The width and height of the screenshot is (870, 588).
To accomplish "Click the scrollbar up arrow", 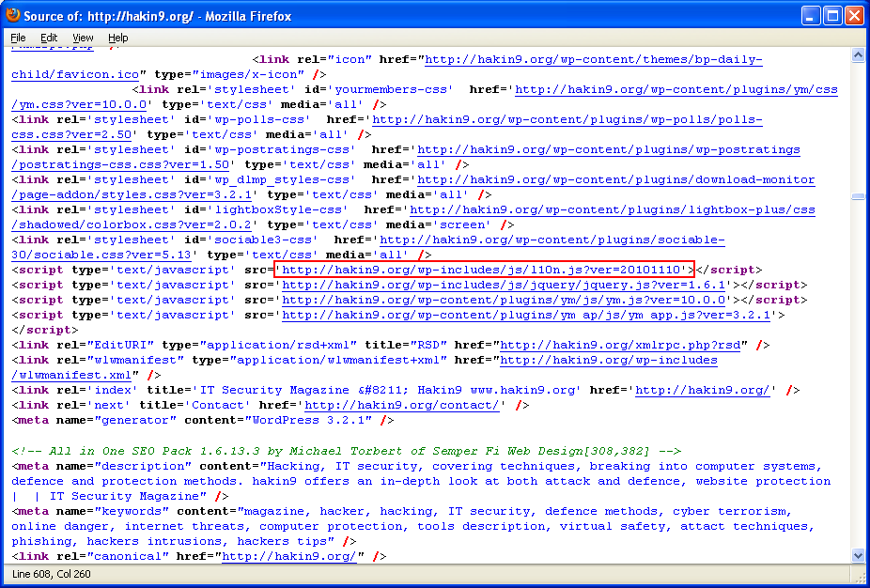I will (857, 55).
